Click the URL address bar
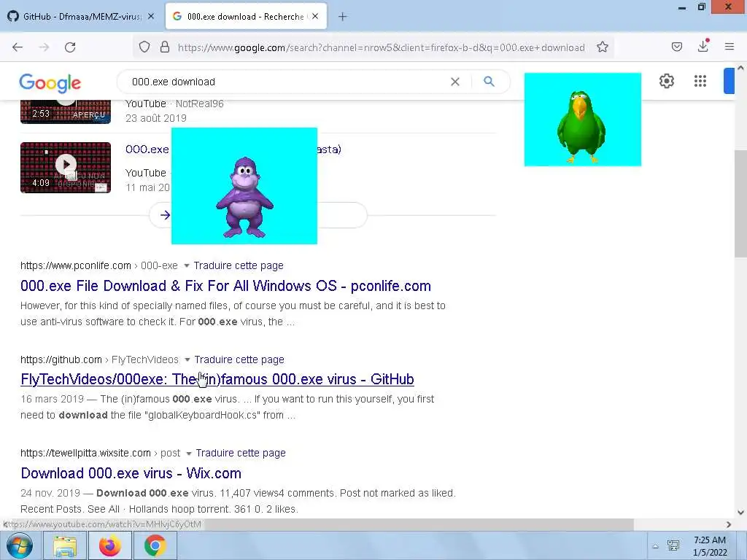This screenshot has width=747, height=560. pyautogui.click(x=381, y=47)
